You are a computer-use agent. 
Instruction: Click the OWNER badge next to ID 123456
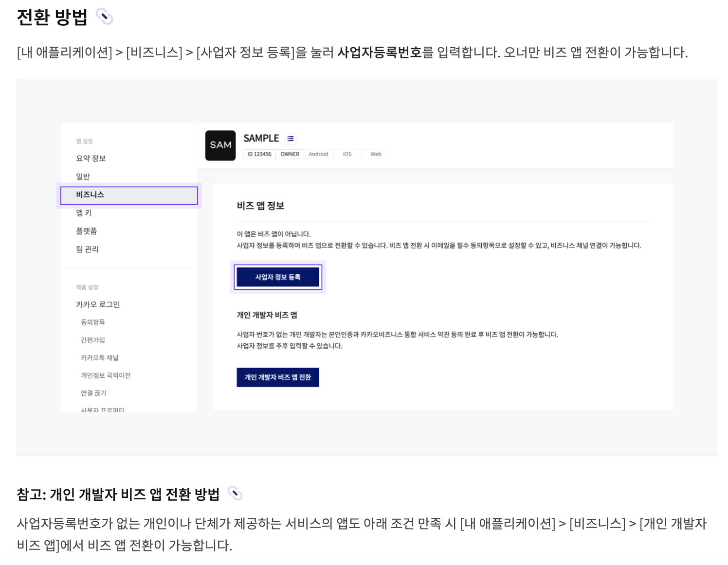pyautogui.click(x=290, y=154)
